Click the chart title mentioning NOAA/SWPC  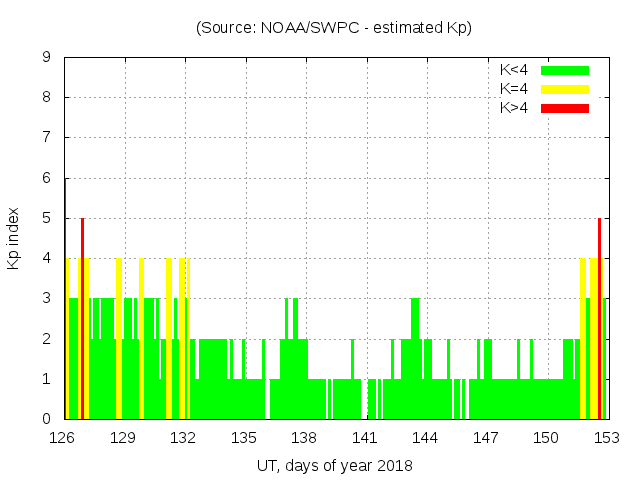pos(334,28)
